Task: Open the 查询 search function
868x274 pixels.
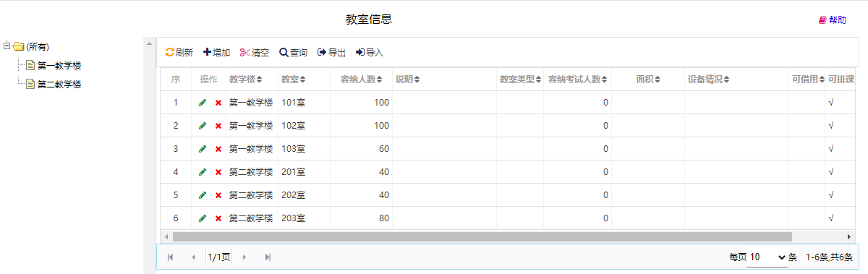Action: point(294,53)
